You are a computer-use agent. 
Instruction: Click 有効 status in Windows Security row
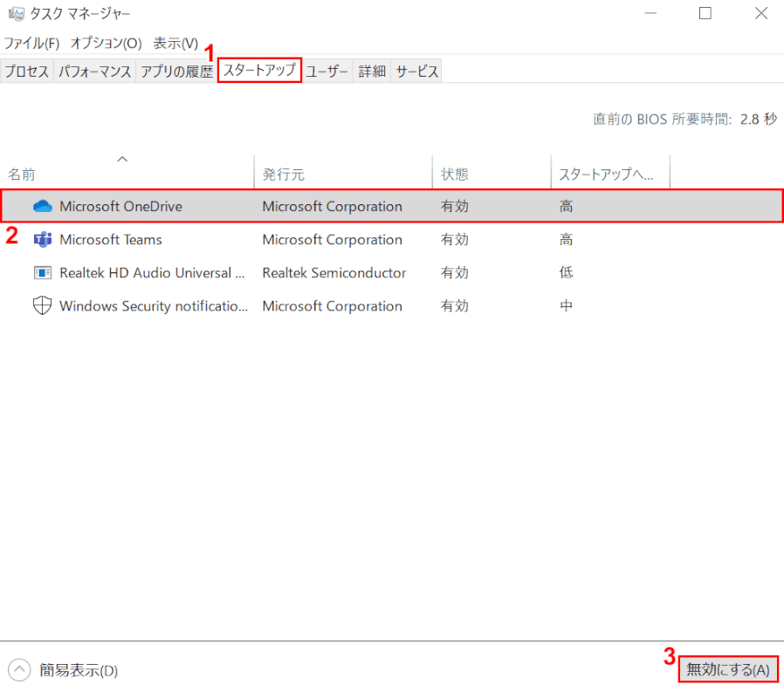(455, 305)
